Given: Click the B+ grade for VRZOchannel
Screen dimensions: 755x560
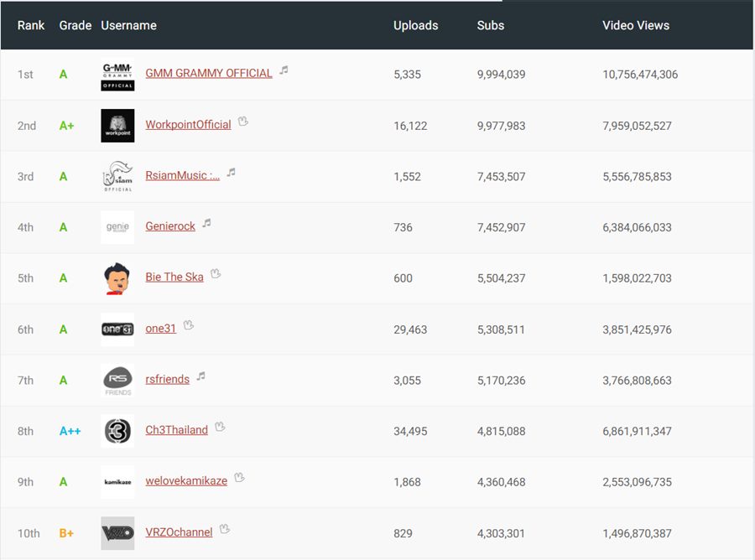Looking at the screenshot, I should (66, 533).
